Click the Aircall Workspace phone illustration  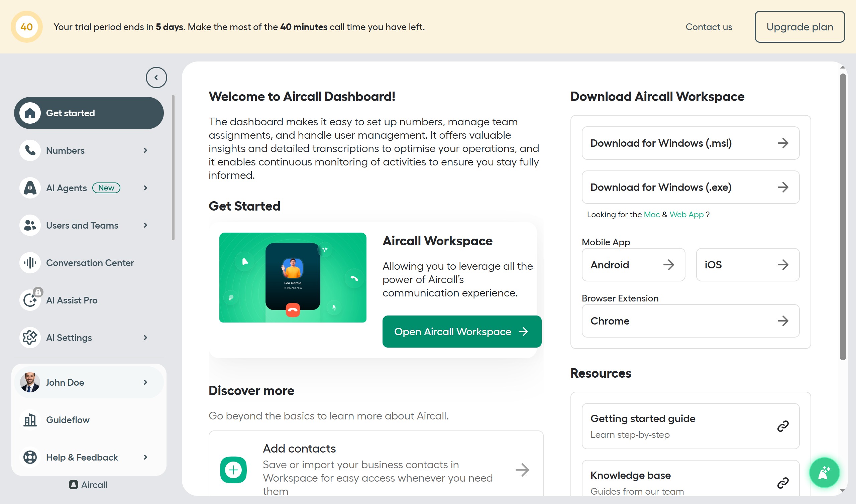(293, 277)
